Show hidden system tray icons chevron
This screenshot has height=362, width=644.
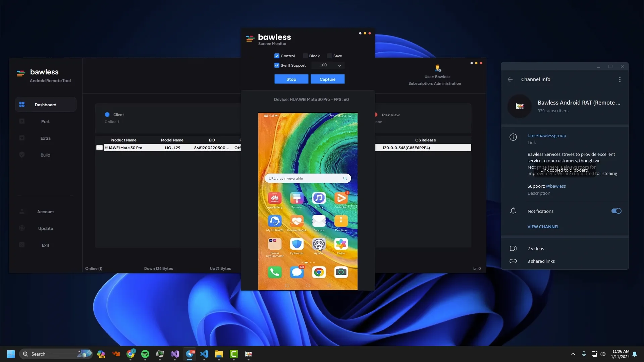click(573, 354)
